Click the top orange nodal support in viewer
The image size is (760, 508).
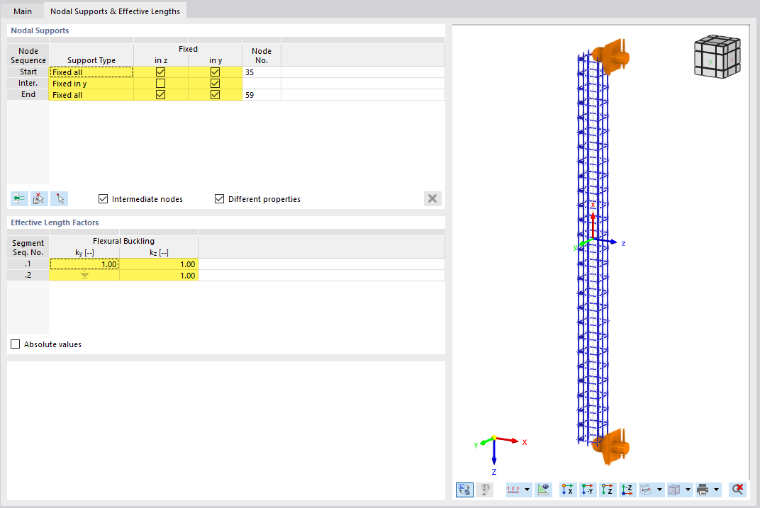click(611, 57)
